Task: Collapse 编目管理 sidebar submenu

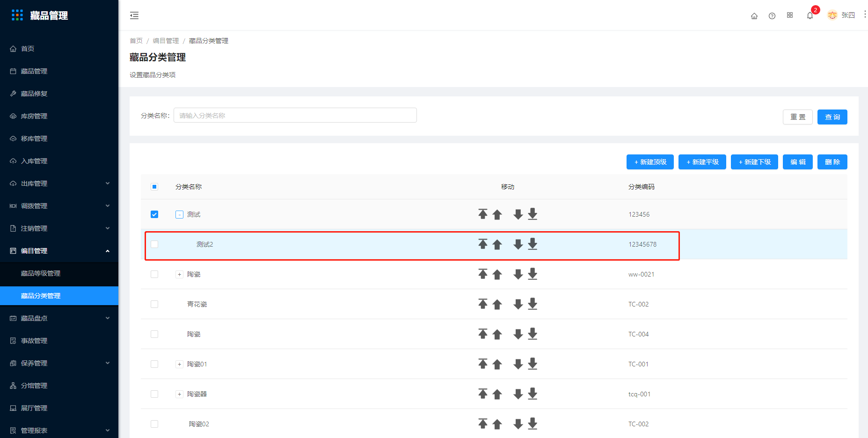Action: [59, 251]
